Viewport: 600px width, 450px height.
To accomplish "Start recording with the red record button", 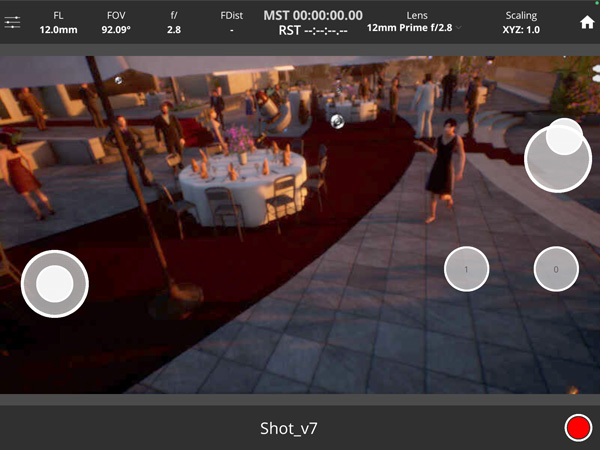I will (578, 427).
